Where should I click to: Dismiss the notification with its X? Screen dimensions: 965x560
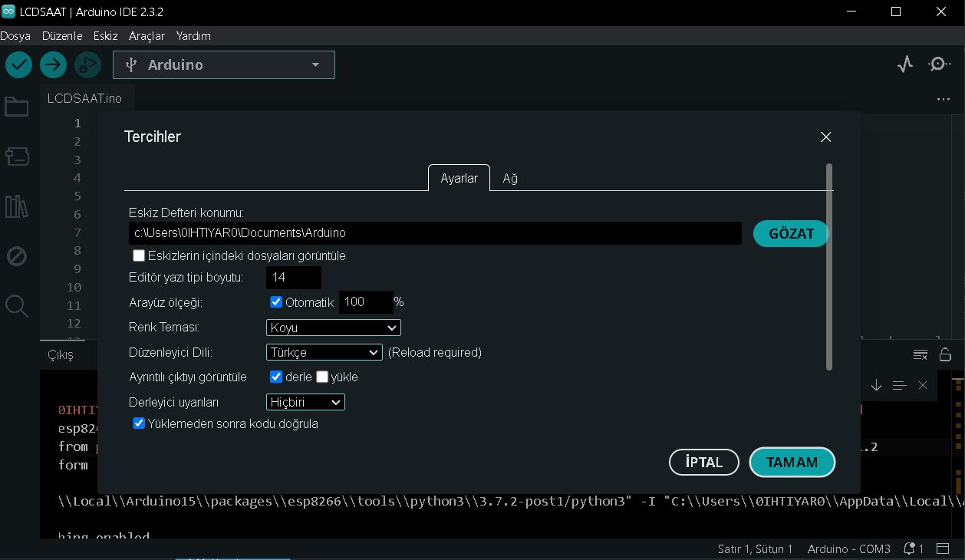(x=923, y=385)
